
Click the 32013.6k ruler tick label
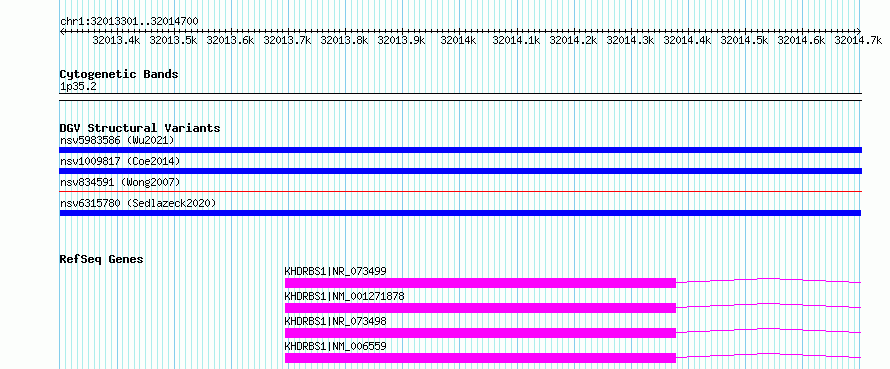(230, 40)
